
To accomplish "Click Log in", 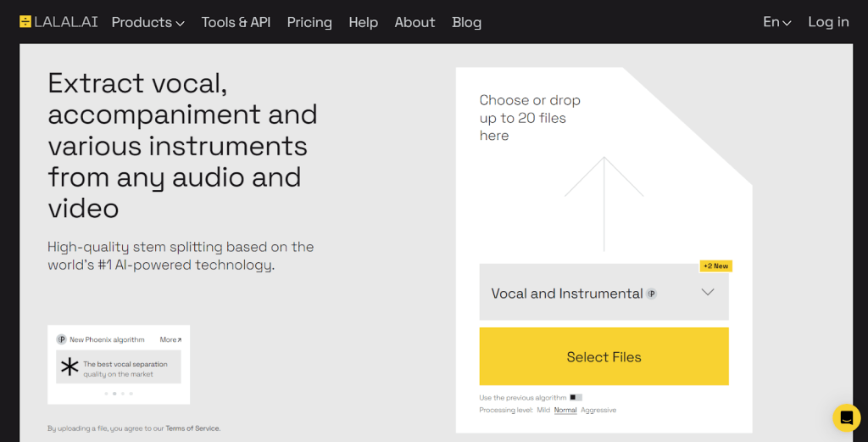I will click(828, 22).
